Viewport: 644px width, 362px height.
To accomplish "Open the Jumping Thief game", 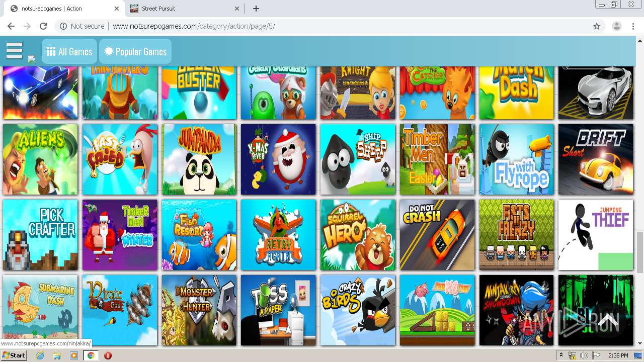I will coord(596,235).
